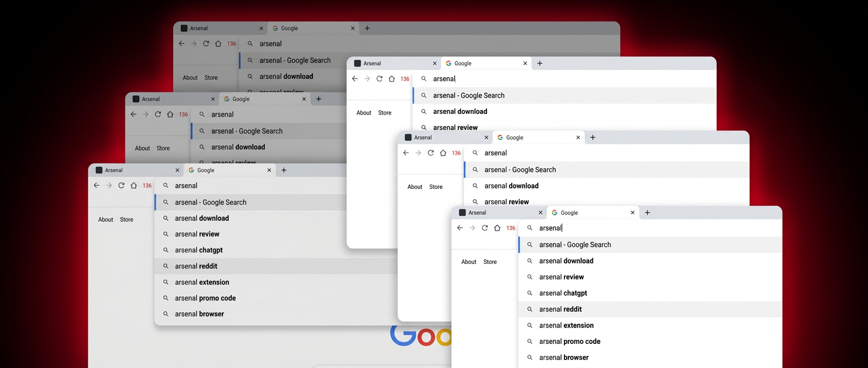Open About link in middle white window
This screenshot has width=868, height=368.
pos(415,187)
